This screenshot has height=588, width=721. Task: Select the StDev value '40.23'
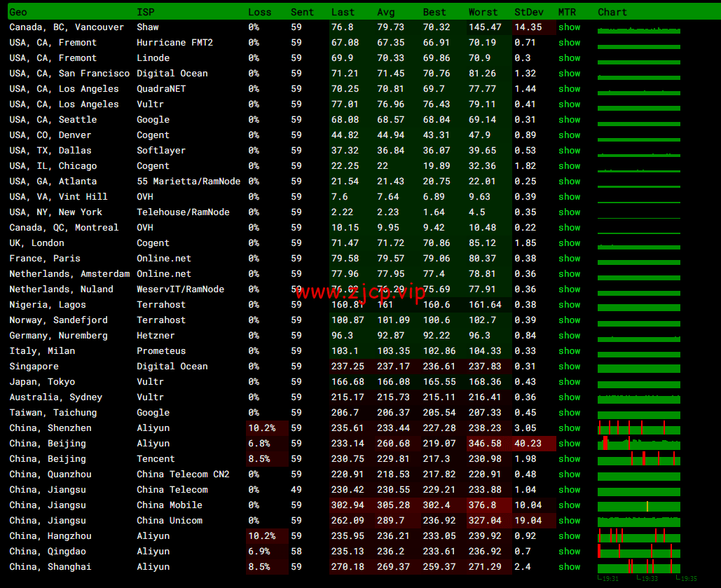pos(528,444)
